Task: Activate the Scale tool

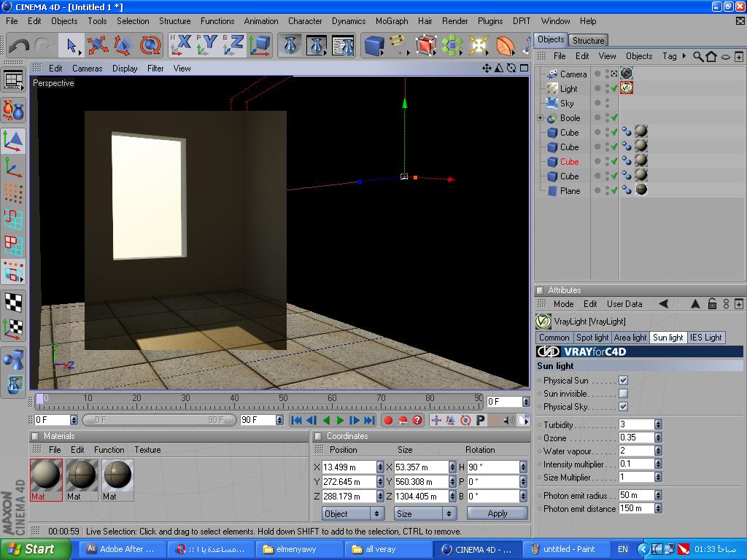Action: (x=123, y=46)
